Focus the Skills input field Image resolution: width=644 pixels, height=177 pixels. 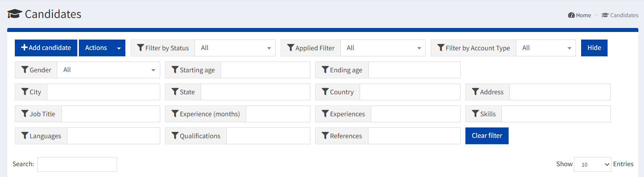(x=556, y=114)
